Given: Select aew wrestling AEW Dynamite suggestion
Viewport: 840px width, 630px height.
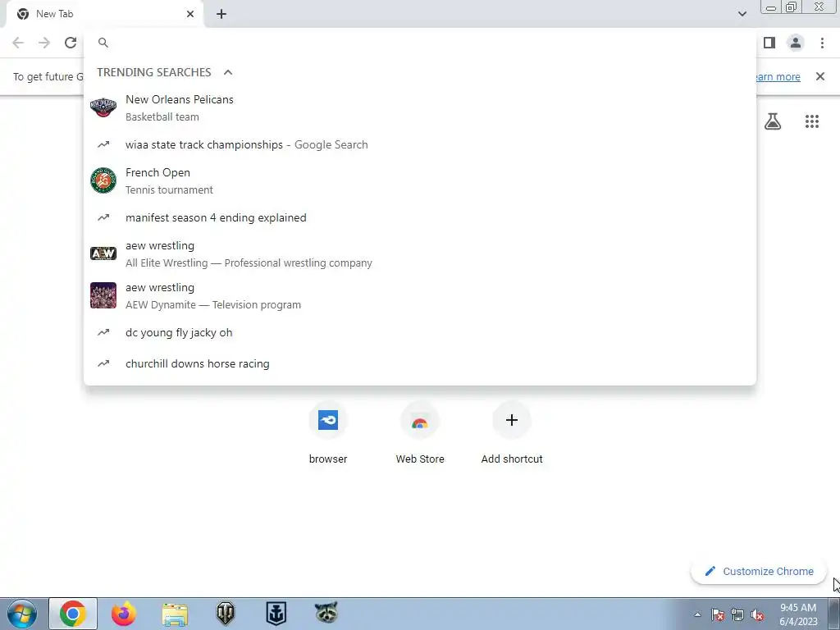Looking at the screenshot, I should [x=420, y=295].
